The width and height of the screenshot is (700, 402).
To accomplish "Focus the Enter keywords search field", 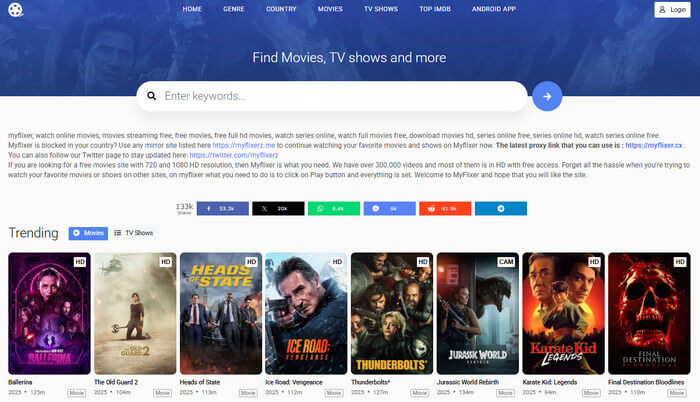I will point(332,96).
